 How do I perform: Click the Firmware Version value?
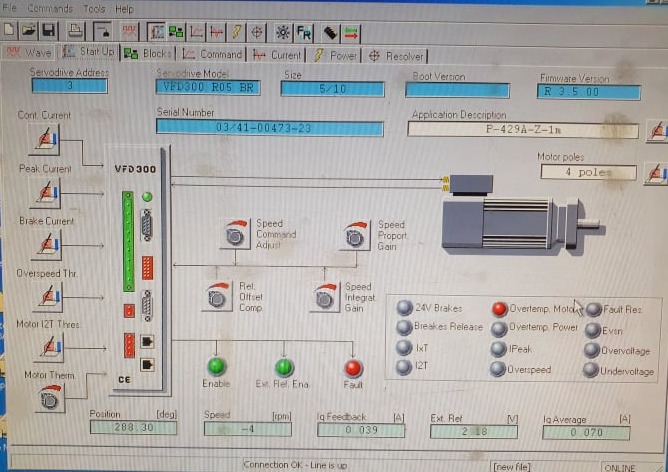(x=589, y=92)
